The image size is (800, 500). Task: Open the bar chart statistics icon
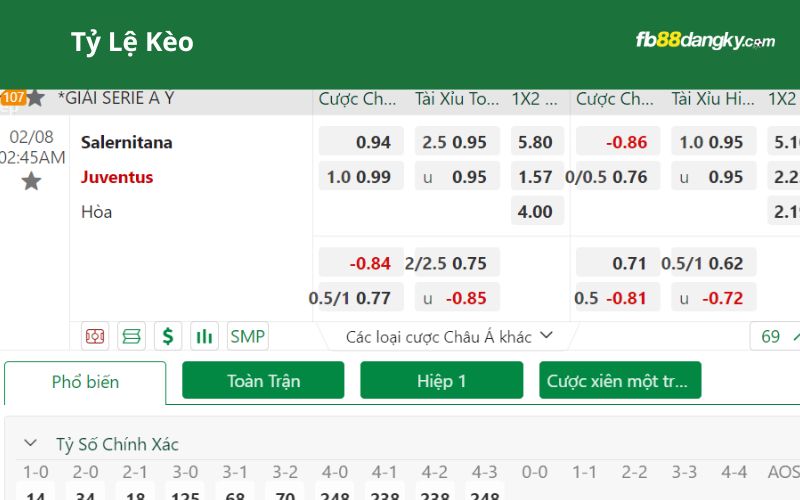tap(205, 336)
